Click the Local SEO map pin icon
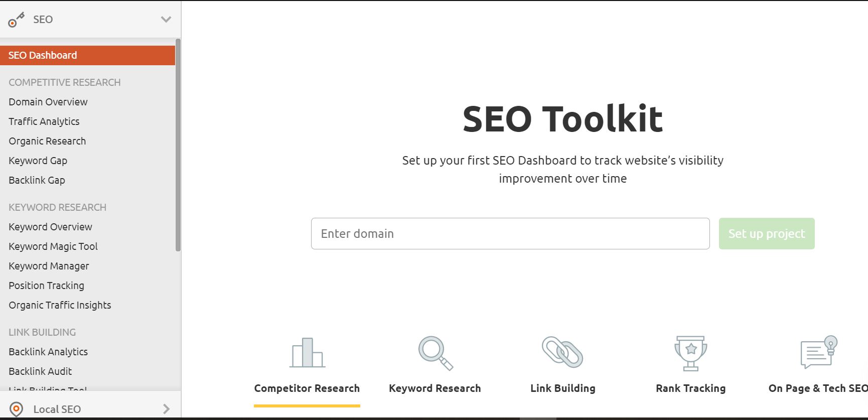The width and height of the screenshot is (868, 420). coord(16,409)
